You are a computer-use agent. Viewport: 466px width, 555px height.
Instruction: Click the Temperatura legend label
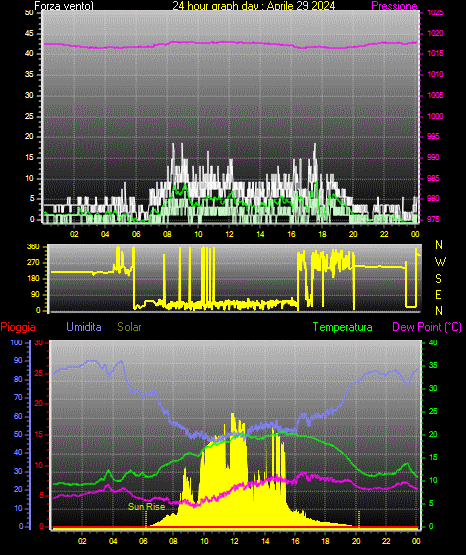pos(343,327)
